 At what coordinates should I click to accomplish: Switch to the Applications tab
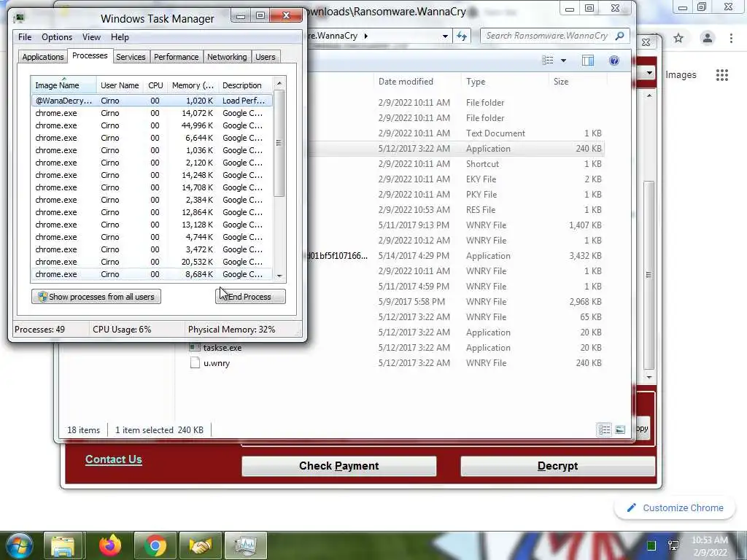tap(43, 57)
